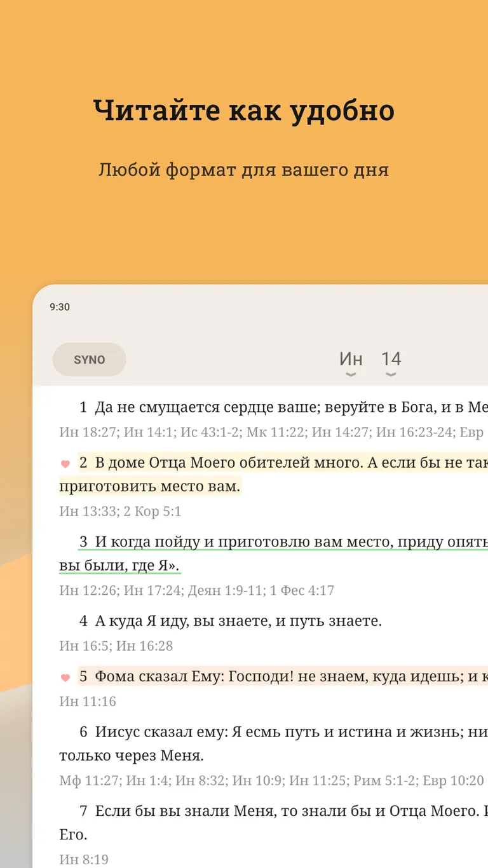Open cross-reference Евр 10:20
This screenshot has width=488, height=868.
coord(454,780)
